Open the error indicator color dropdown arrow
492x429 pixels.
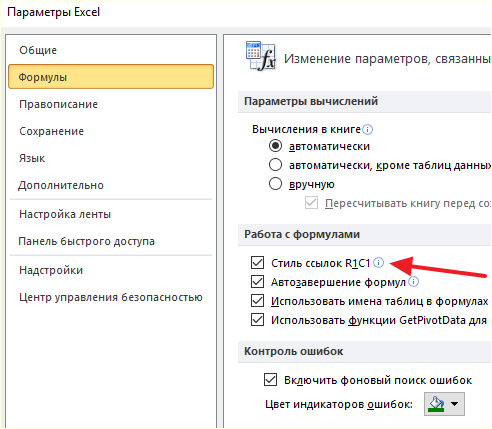point(454,404)
